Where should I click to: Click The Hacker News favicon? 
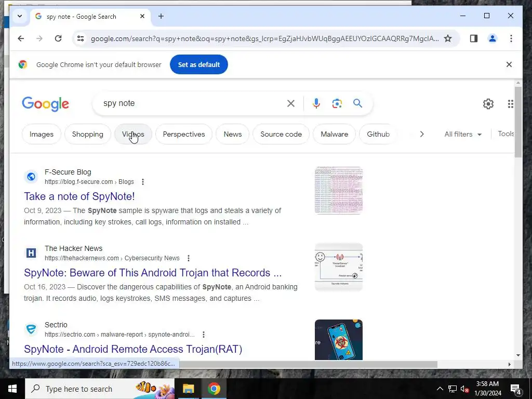(31, 253)
